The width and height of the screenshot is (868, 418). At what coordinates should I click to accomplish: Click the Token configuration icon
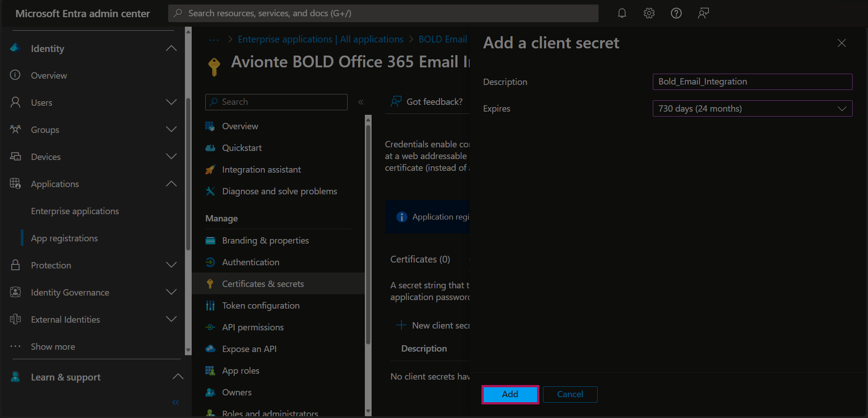pyautogui.click(x=210, y=305)
